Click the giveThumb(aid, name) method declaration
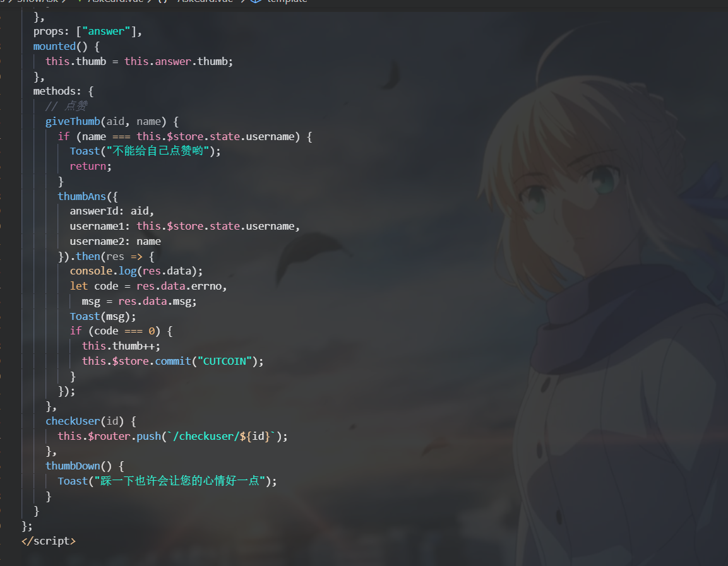Screen dimensions: 728x566 click(112, 122)
